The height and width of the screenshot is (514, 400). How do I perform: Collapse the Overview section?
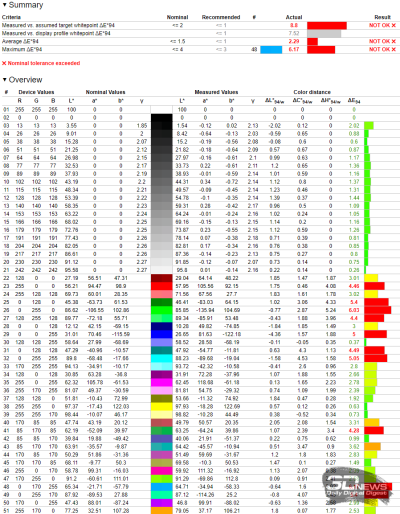coord(4,80)
